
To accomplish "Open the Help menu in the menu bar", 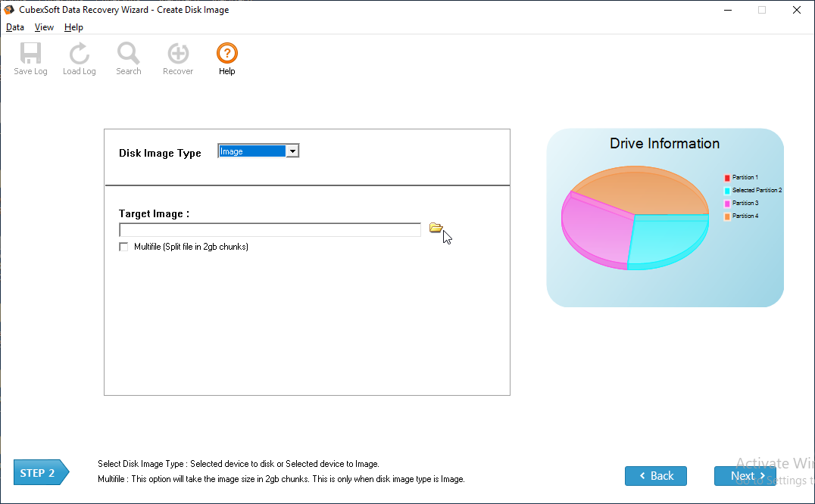I will (x=73, y=27).
